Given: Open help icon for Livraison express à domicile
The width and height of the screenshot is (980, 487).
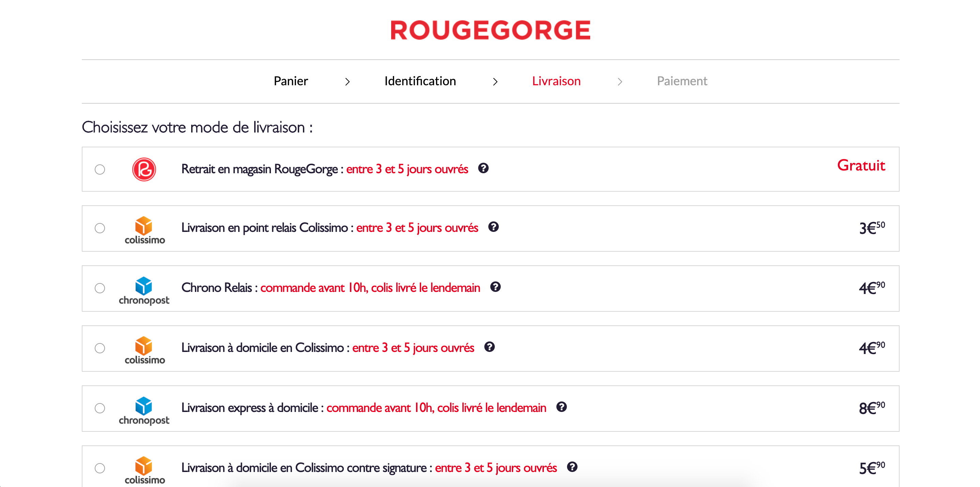Looking at the screenshot, I should tap(562, 407).
